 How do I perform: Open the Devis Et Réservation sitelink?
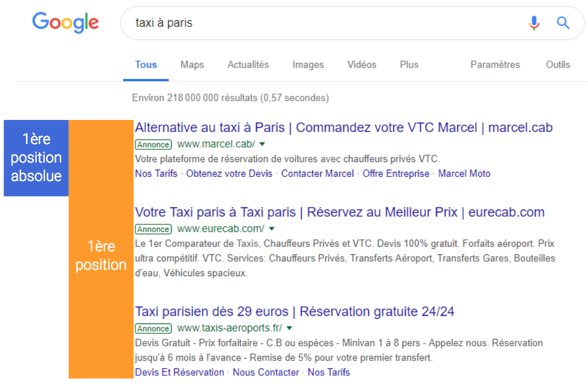pos(180,372)
